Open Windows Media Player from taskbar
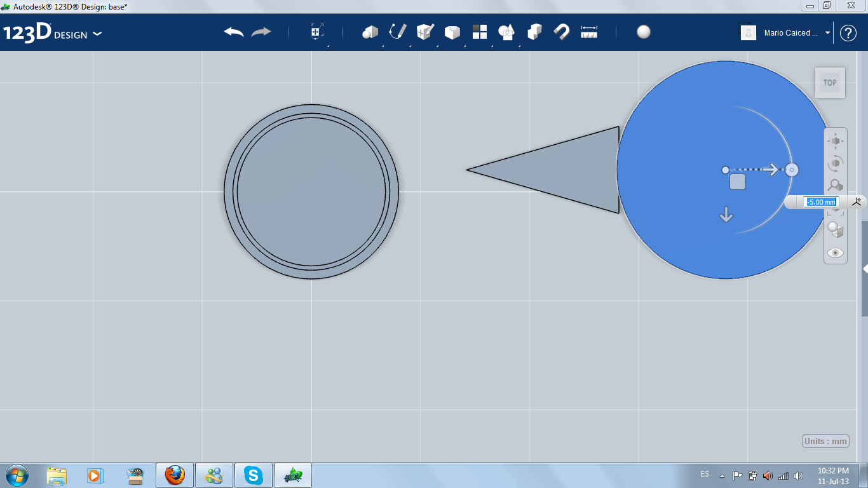 (x=95, y=475)
